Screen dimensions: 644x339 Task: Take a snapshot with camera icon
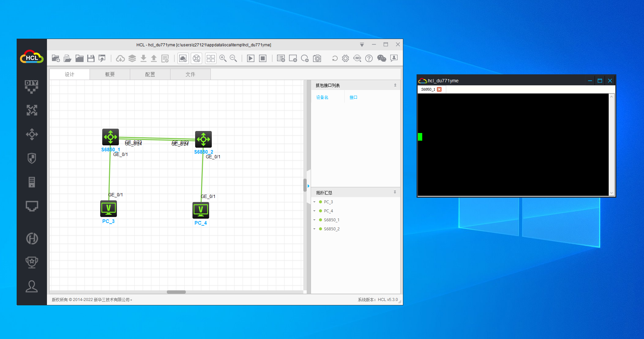click(x=317, y=58)
